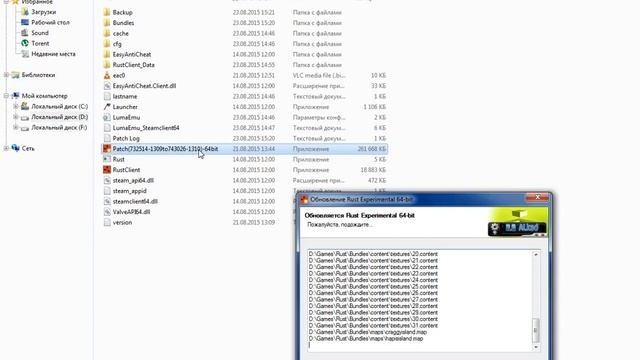Click the Torrent sidebar icon
The height and width of the screenshot is (360, 640).
tap(25, 43)
